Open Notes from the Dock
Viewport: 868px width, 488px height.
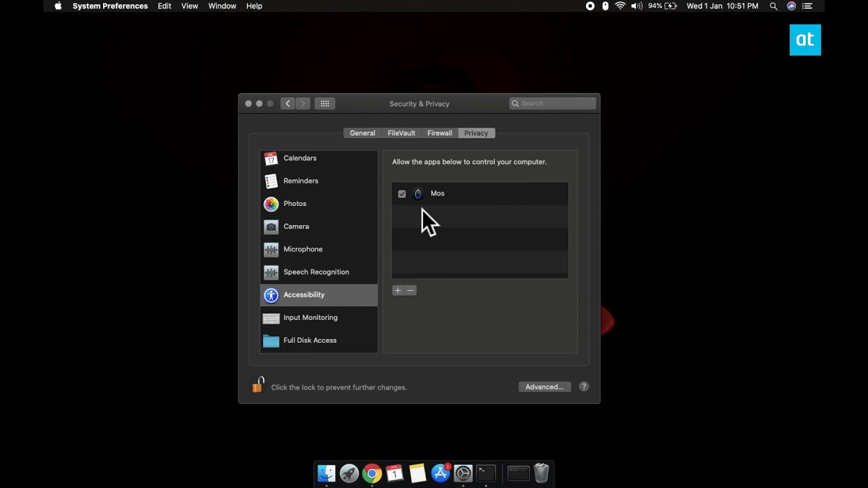click(418, 472)
